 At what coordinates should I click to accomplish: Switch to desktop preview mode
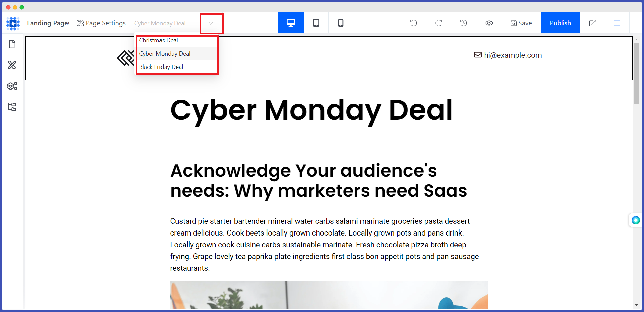click(291, 23)
